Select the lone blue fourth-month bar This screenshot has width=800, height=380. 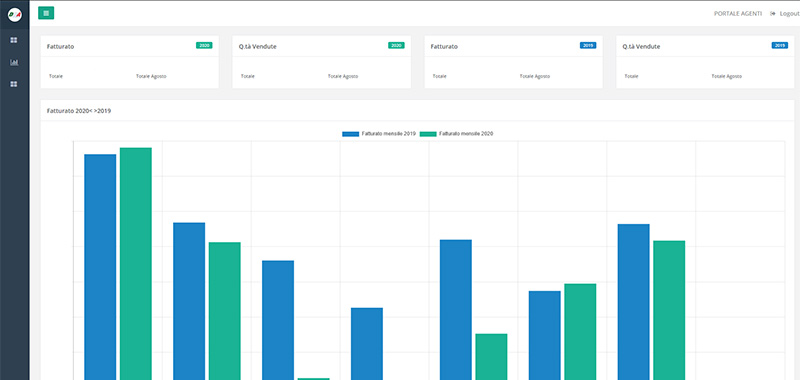click(367, 344)
